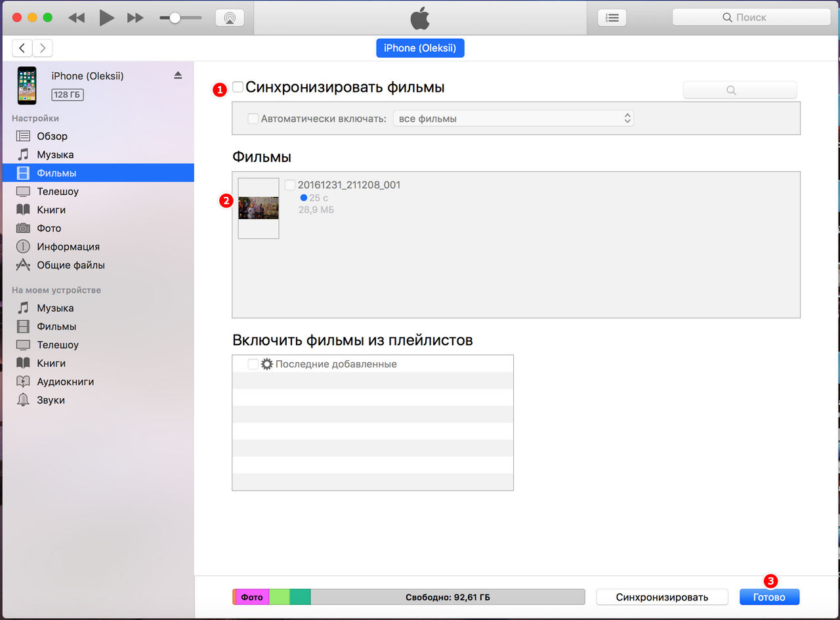Eject iPhone (Oleksii) with eject icon
The image size is (840, 620).
tap(178, 75)
